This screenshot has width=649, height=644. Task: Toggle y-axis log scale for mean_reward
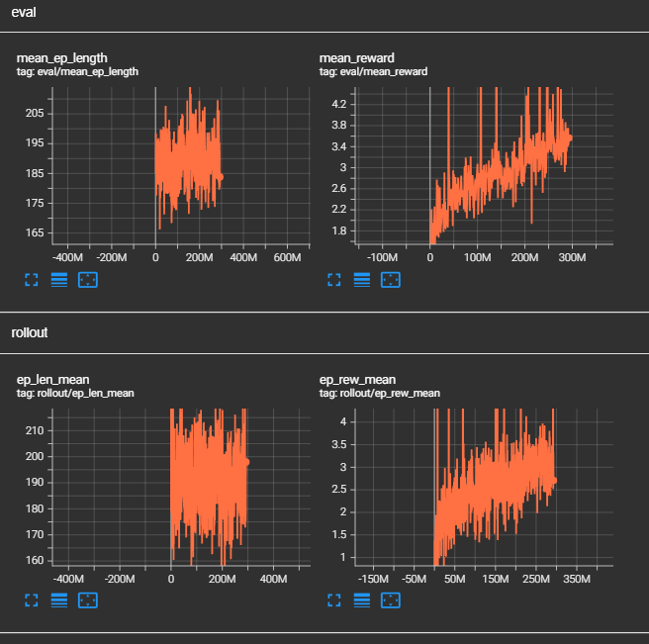coord(362,279)
